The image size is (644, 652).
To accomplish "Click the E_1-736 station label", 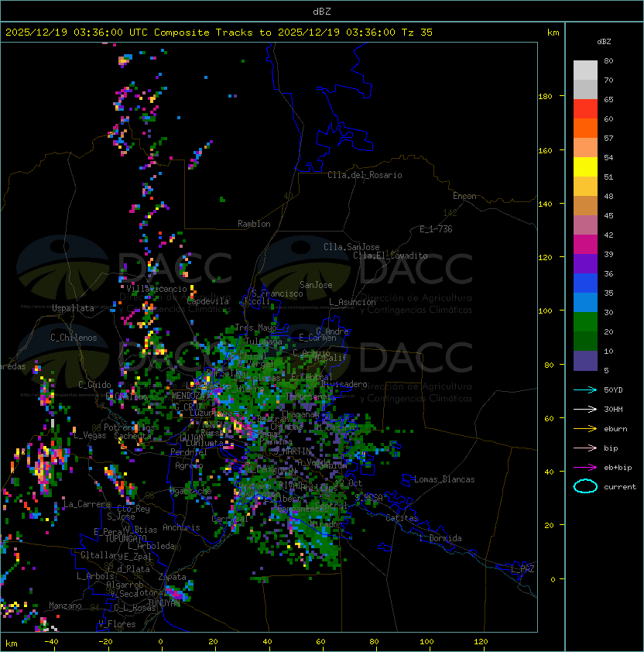I will [436, 229].
